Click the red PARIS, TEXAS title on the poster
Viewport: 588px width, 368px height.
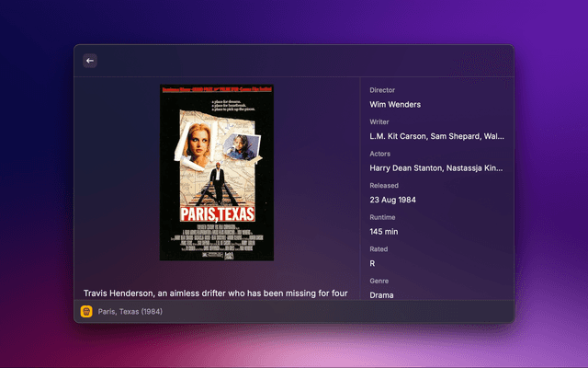(217, 213)
